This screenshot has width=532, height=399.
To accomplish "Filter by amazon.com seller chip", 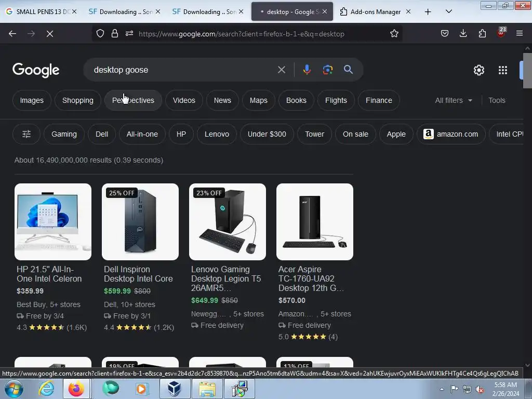I will coord(451,134).
